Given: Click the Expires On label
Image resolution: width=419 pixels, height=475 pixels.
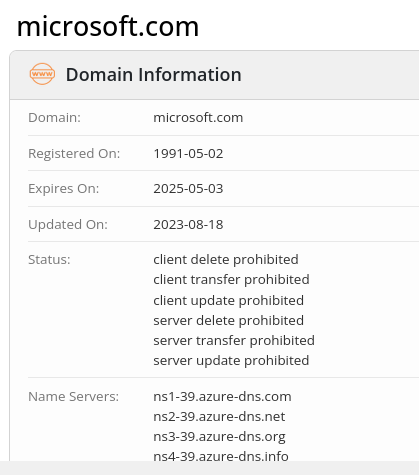Looking at the screenshot, I should 64,189.
